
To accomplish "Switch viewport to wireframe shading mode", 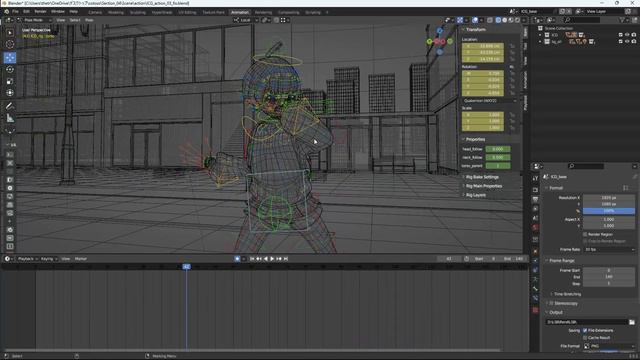I will [498, 20].
